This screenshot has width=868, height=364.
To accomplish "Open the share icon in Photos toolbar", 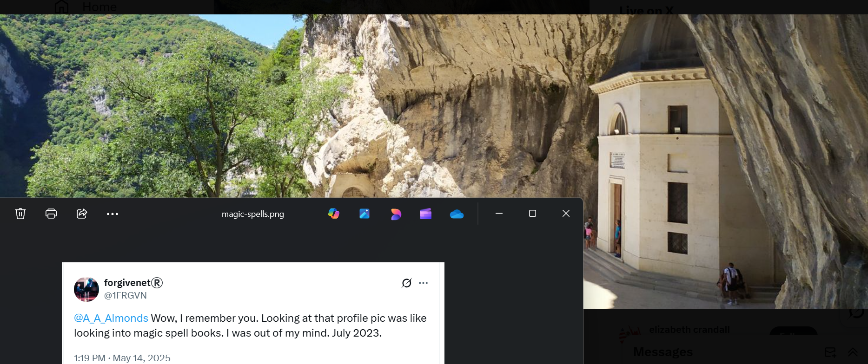I will [82, 214].
